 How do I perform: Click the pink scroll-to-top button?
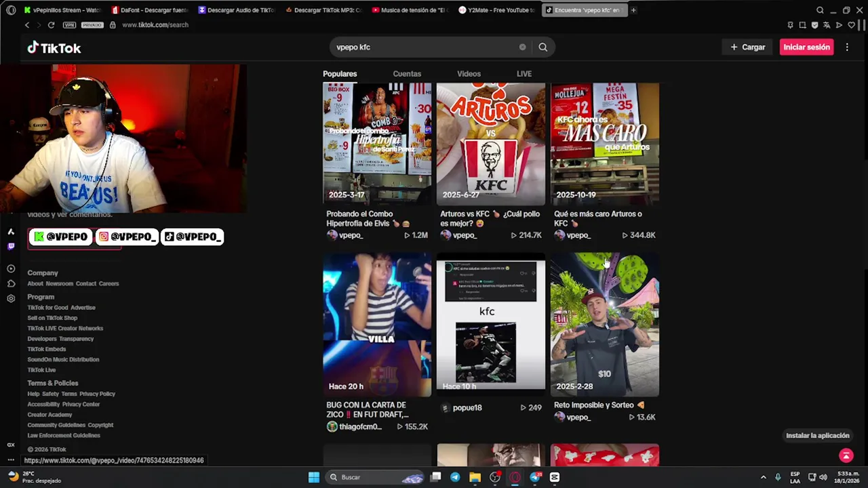coord(846,455)
